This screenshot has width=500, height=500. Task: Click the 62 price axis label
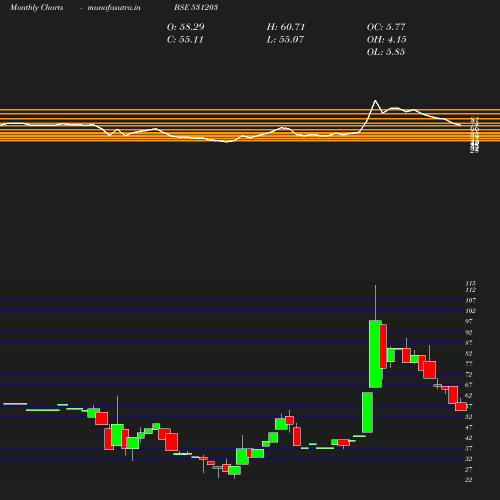point(469,395)
